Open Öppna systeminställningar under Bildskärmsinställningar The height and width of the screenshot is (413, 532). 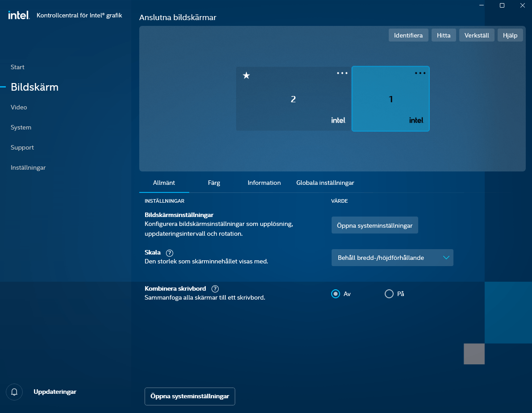coord(374,225)
